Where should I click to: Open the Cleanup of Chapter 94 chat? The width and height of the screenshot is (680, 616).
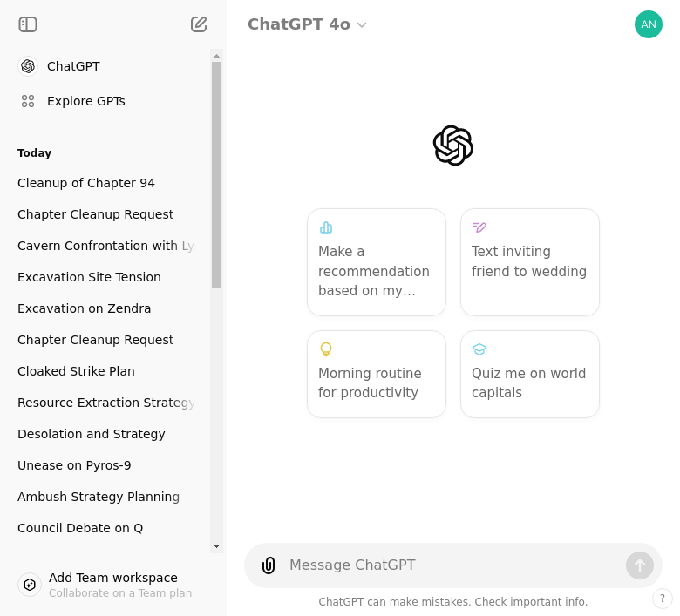pos(85,183)
